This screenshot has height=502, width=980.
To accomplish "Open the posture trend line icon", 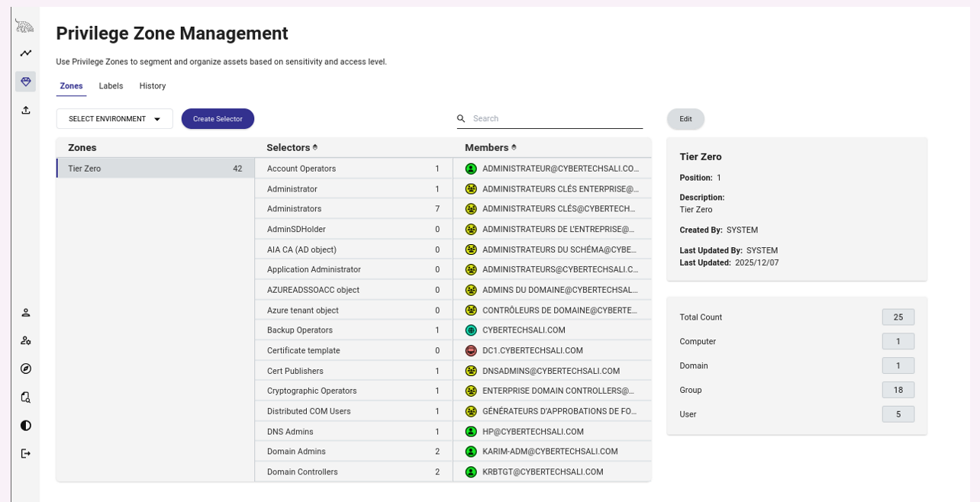I will click(26, 53).
